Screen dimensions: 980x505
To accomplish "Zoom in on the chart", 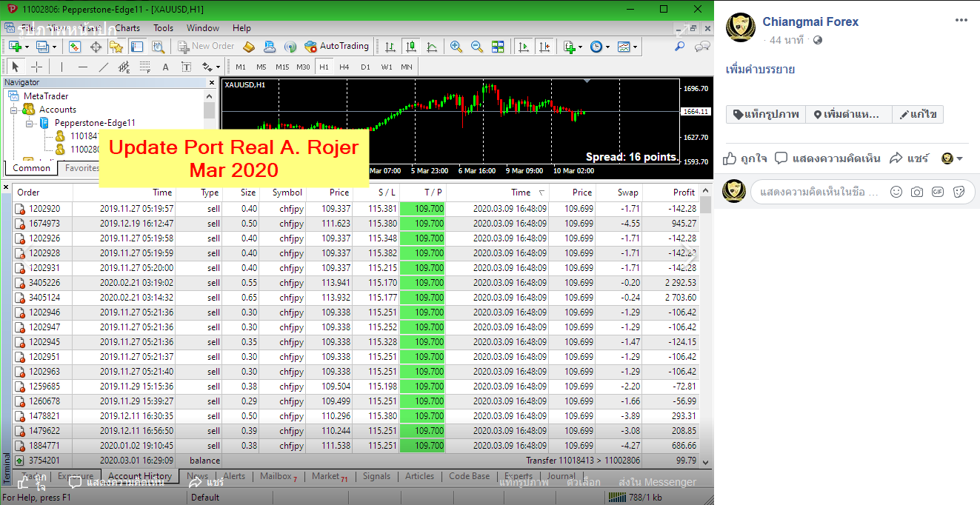I will click(x=456, y=47).
